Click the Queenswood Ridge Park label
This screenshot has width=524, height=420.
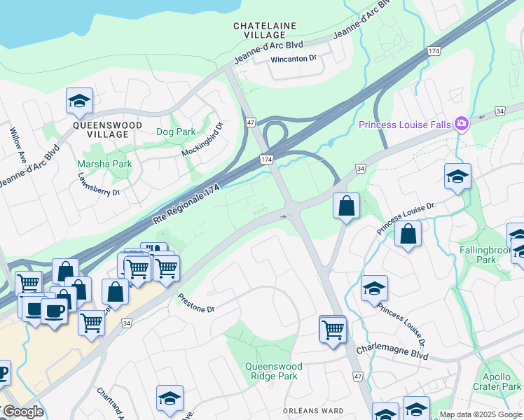pyautogui.click(x=274, y=371)
